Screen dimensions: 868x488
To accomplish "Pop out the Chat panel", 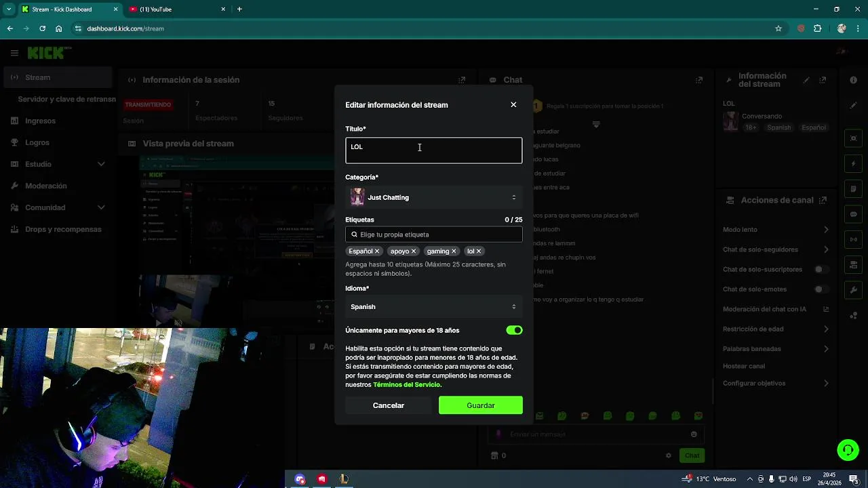I will click(699, 80).
